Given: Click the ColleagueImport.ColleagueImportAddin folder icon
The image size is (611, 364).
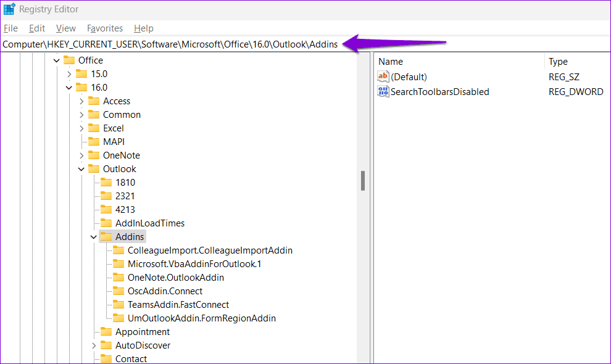Looking at the screenshot, I should coord(118,250).
